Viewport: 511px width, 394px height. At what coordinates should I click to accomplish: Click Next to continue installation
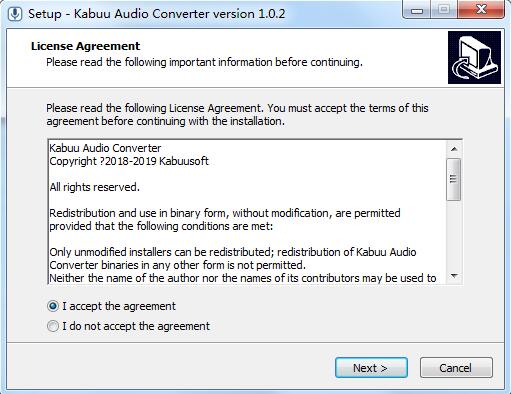371,368
